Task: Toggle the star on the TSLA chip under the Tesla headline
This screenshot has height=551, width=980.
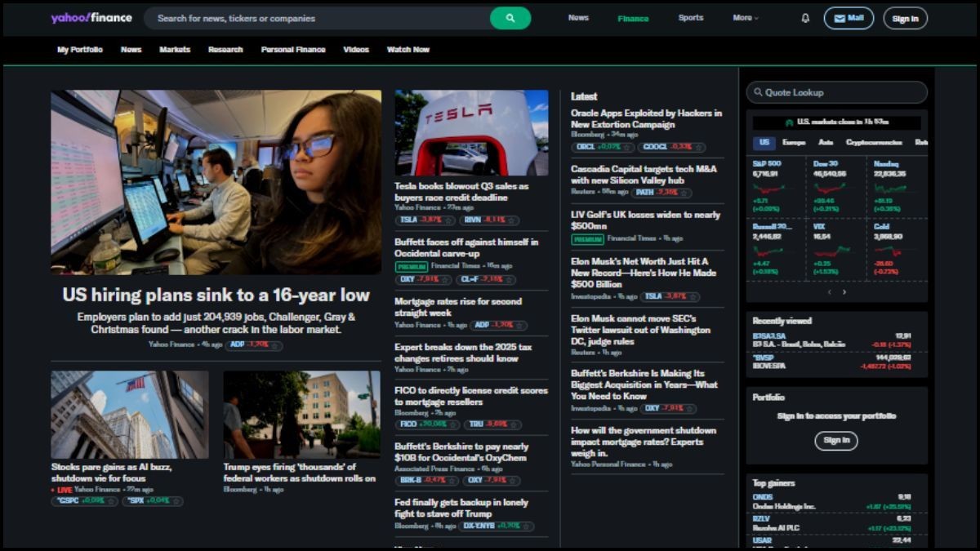Action: [x=449, y=220]
